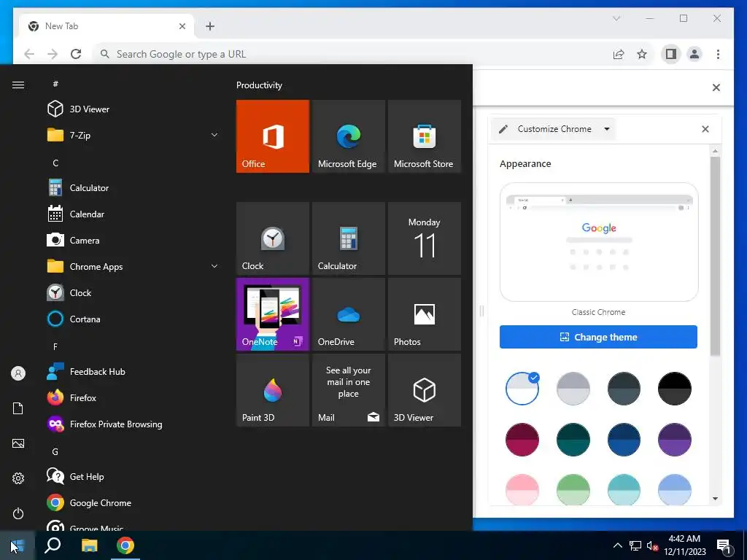Open the notification center icon

tap(724, 546)
